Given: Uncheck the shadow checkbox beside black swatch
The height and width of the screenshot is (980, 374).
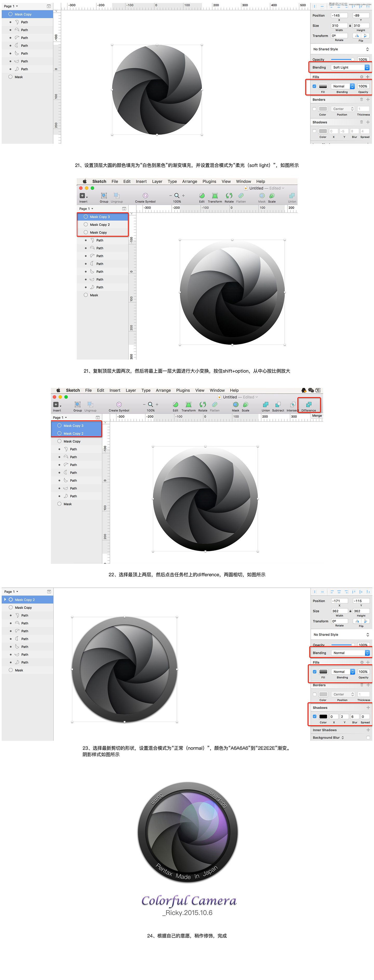Looking at the screenshot, I should point(314,716).
